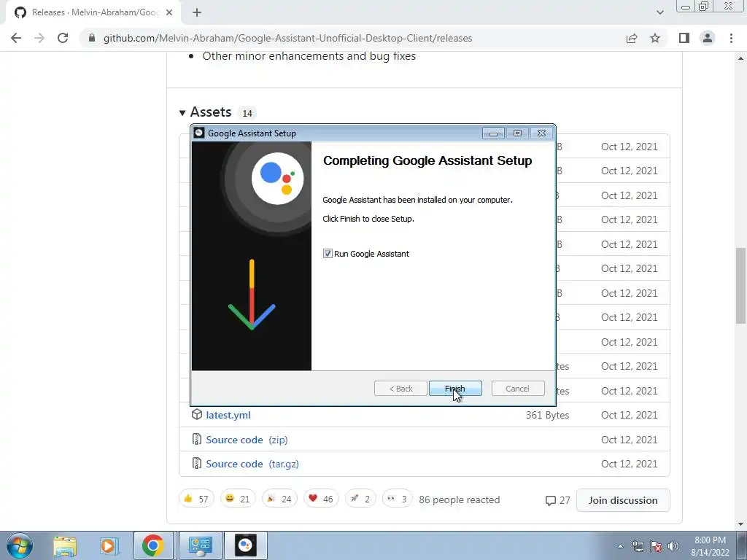Click the scrollbar down arrow
The image size is (747, 560).
(740, 524)
